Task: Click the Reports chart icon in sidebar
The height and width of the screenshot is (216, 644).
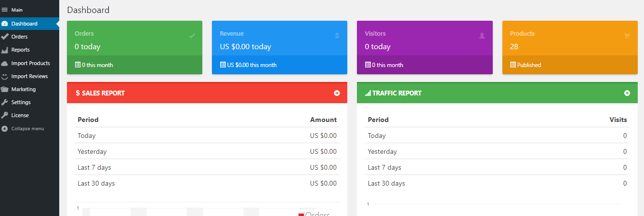Action: pyautogui.click(x=5, y=50)
